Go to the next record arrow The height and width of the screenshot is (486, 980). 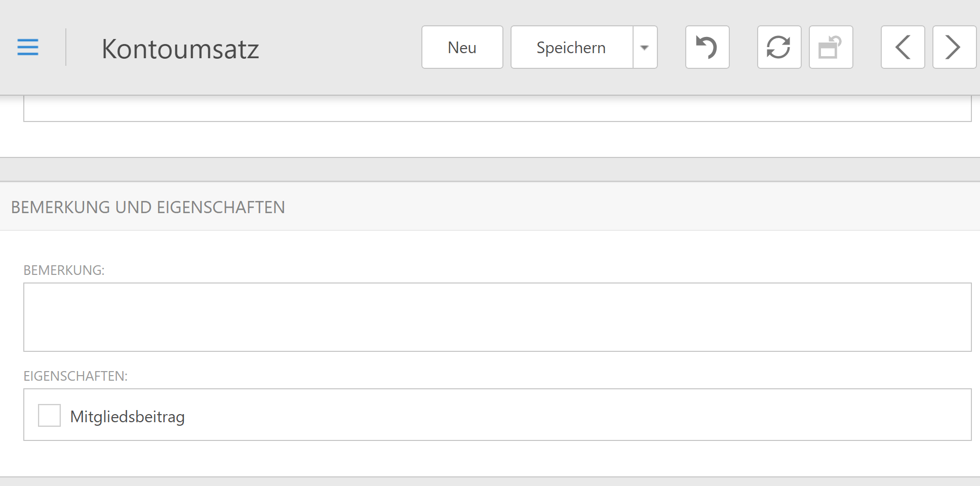point(954,47)
